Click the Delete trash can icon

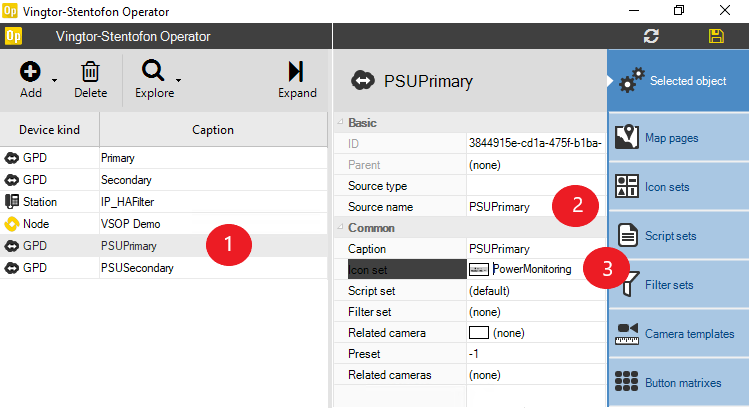pyautogui.click(x=90, y=72)
